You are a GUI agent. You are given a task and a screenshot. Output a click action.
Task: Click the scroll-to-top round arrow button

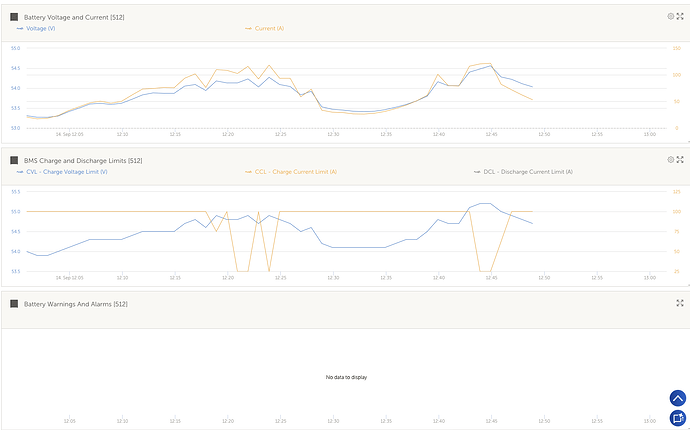click(x=678, y=398)
